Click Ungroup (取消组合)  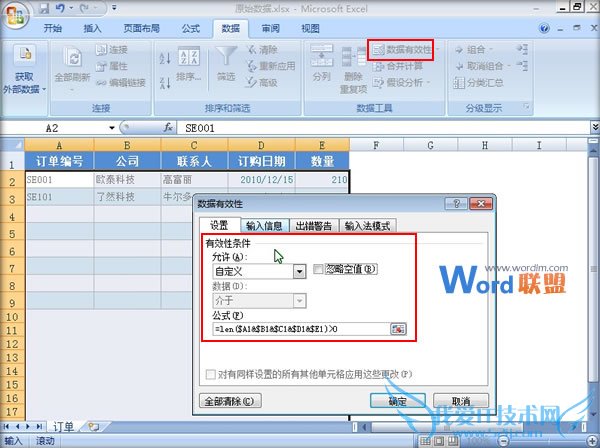pyautogui.click(x=483, y=66)
